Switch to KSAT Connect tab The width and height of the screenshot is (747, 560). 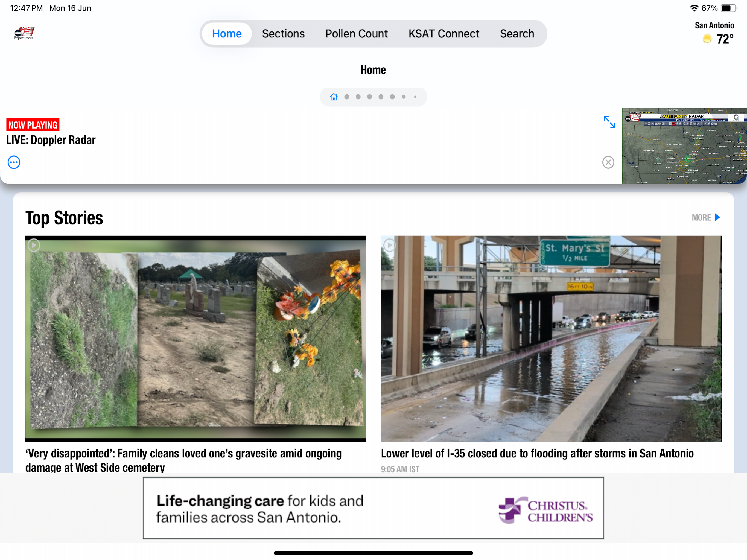point(444,34)
